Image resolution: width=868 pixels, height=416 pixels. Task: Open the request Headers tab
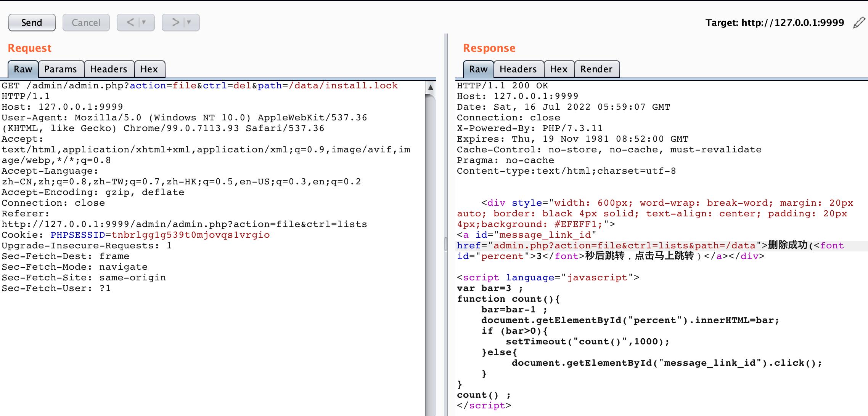(109, 69)
